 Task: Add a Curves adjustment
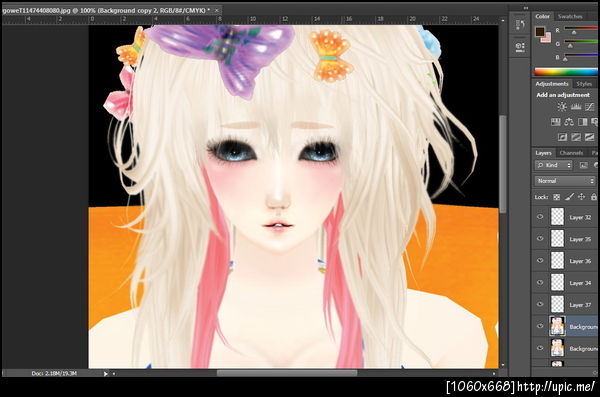coord(589,107)
